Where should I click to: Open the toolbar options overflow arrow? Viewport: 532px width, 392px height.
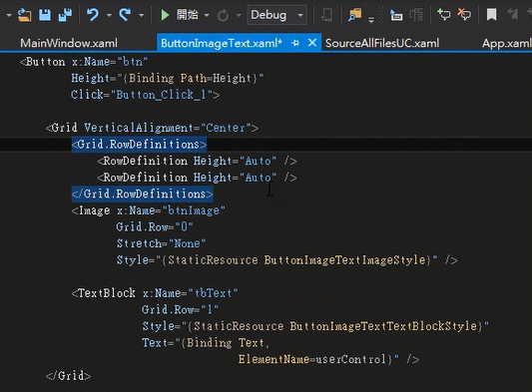tap(371, 20)
